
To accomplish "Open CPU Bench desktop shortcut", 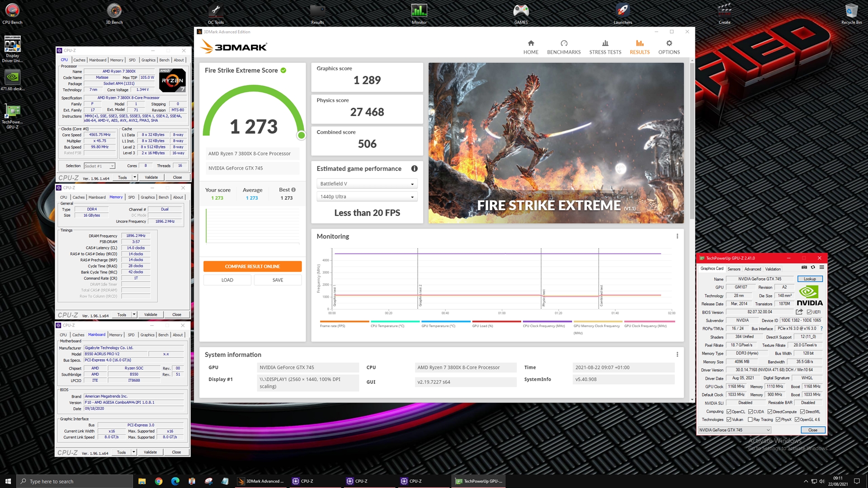I will pyautogui.click(x=12, y=14).
